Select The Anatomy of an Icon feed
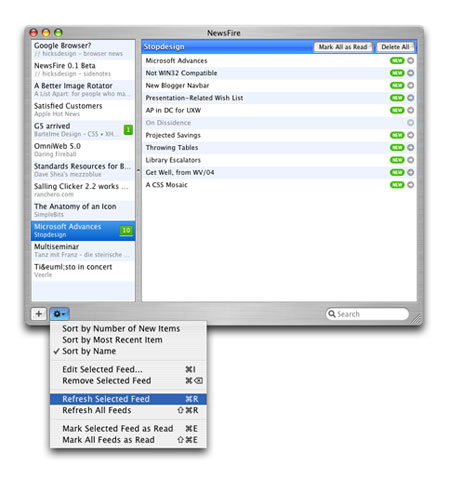 click(83, 210)
